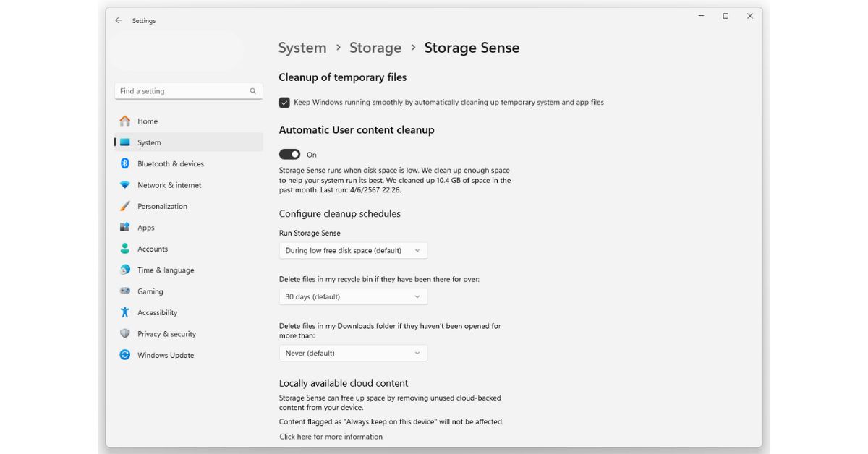Open Bluetooth & devices settings
Screen dimensions: 868x454
click(189, 163)
